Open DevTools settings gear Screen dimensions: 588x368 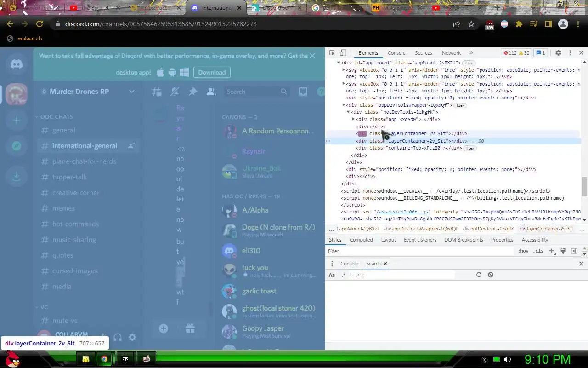pyautogui.click(x=558, y=53)
